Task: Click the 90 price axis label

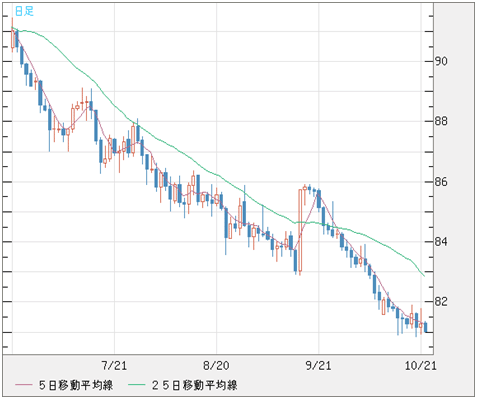Action: click(x=441, y=61)
